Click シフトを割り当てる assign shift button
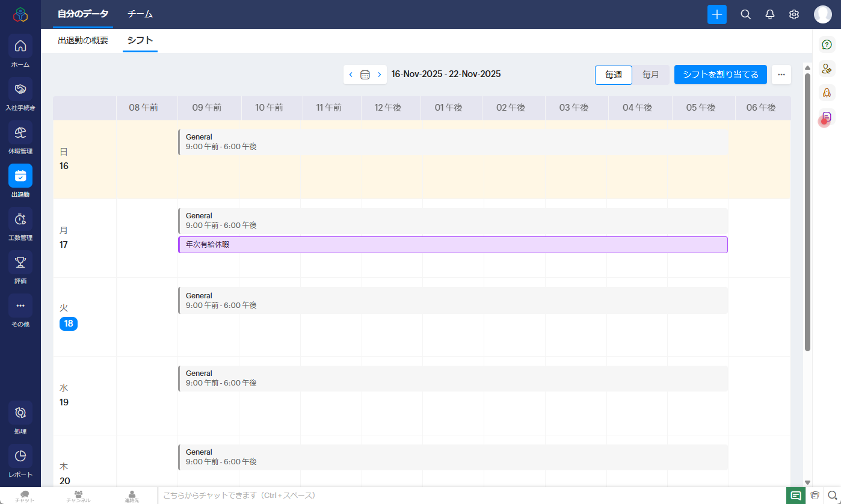Screen dimensions: 841x504 click(720, 75)
